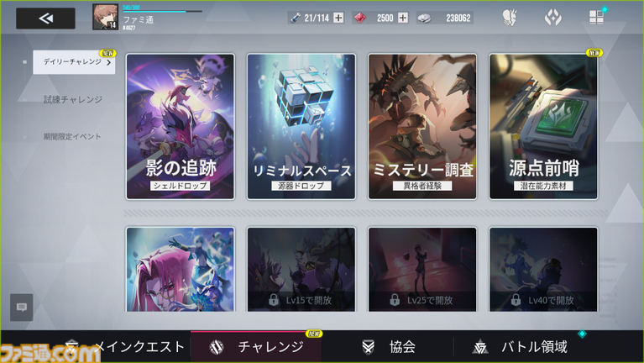
Task: Tap the padlock icon on Lv40 card
Action: tap(516, 300)
